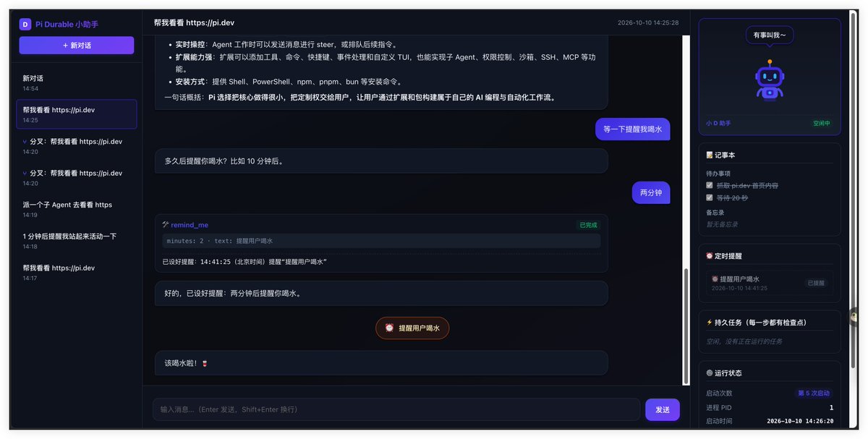The height and width of the screenshot is (439, 868).
Task: Click the 已提醒 badge
Action: coord(816,283)
